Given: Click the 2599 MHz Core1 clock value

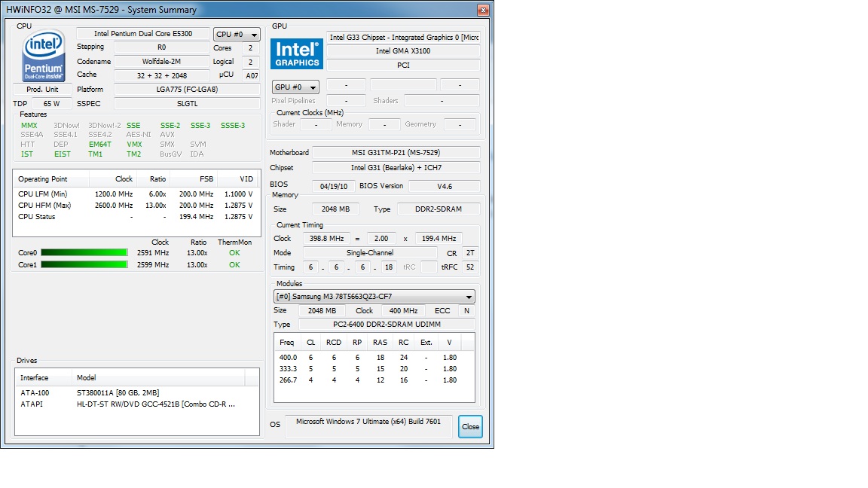Looking at the screenshot, I should coord(153,265).
